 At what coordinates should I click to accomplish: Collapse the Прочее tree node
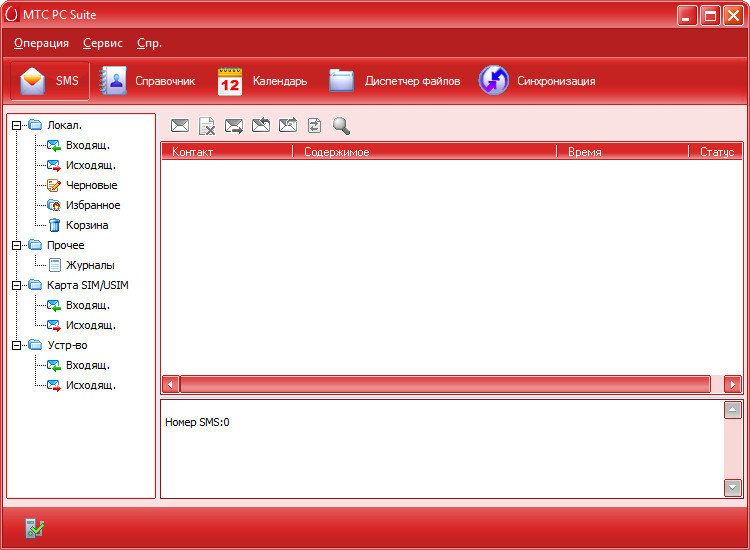point(17,246)
